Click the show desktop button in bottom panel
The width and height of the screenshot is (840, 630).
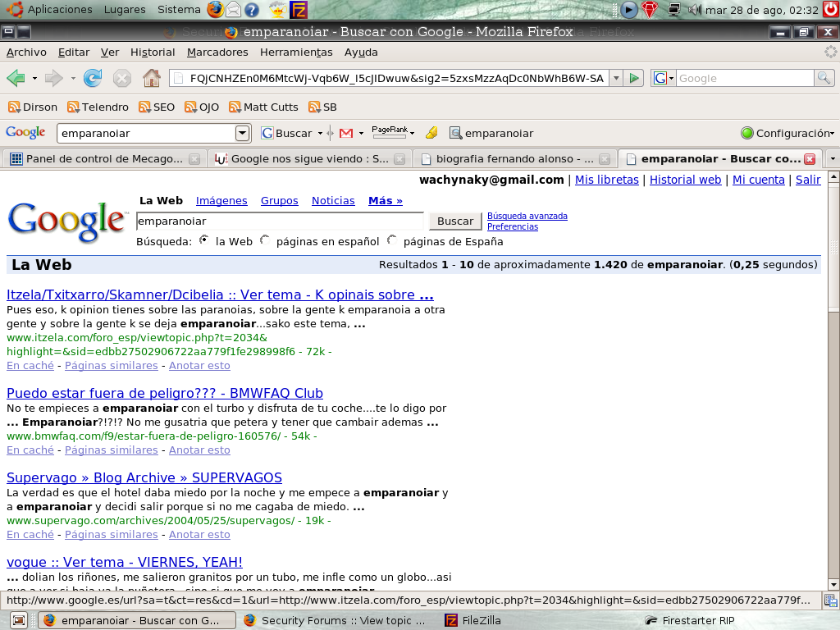[18, 620]
